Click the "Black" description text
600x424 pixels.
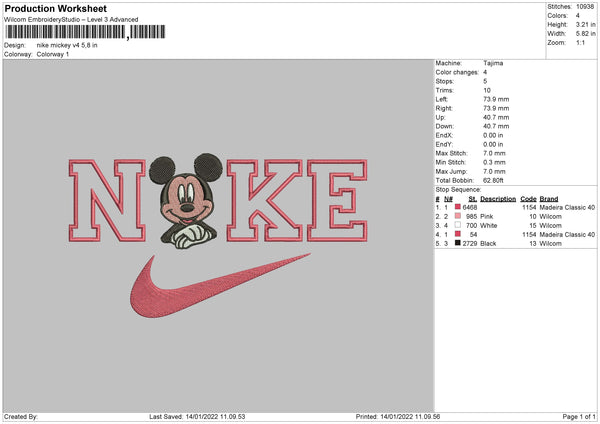tap(488, 244)
